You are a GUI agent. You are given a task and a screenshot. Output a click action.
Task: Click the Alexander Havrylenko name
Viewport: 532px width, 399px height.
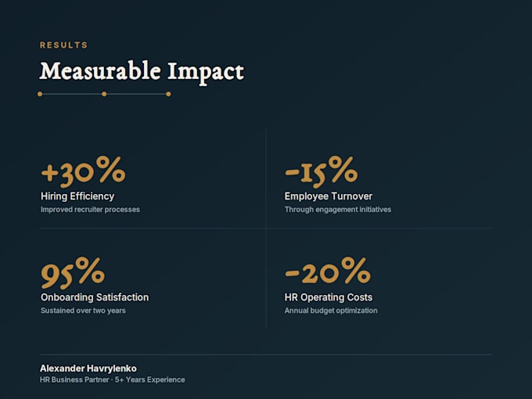[88, 368]
